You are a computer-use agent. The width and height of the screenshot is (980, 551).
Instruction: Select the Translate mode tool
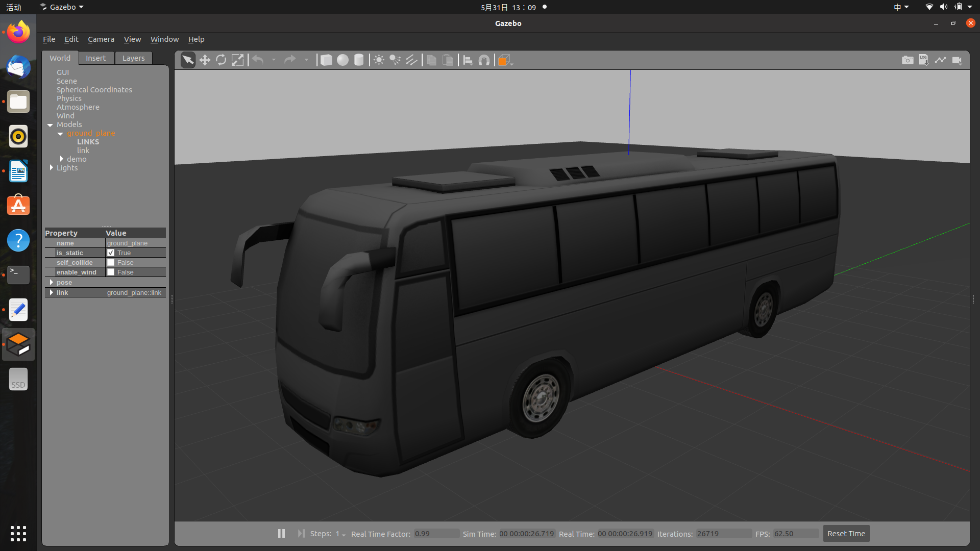(205, 60)
